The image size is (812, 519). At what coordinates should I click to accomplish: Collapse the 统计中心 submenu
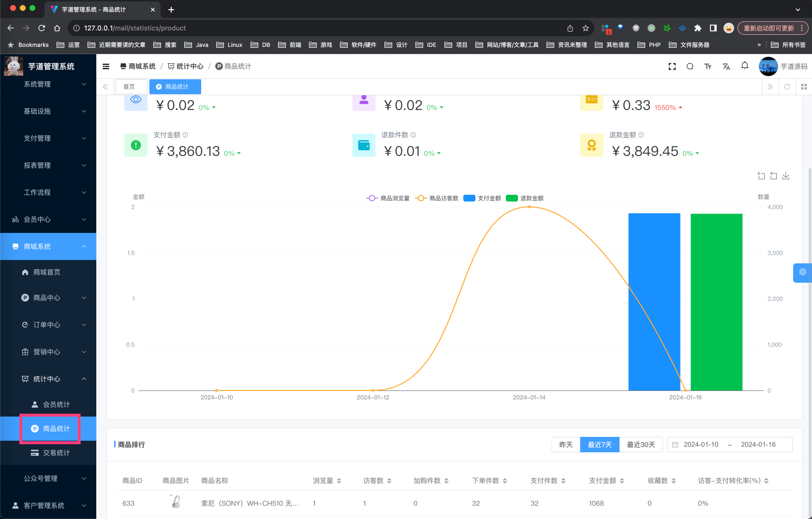53,379
